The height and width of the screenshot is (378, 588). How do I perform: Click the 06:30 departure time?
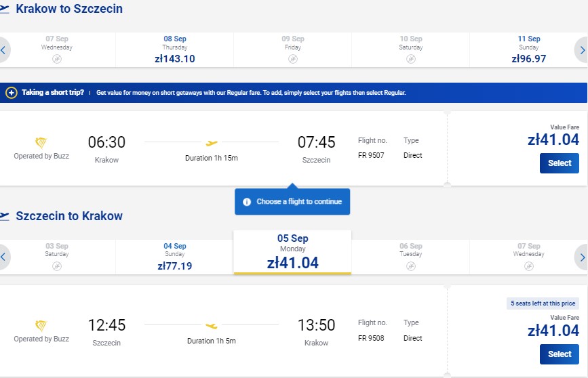tap(106, 142)
